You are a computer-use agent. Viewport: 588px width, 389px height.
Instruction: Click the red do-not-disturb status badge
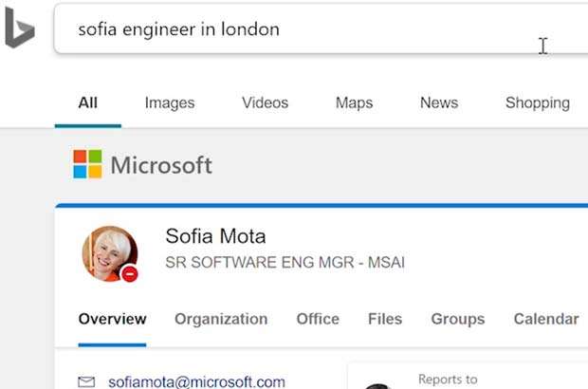pyautogui.click(x=130, y=274)
